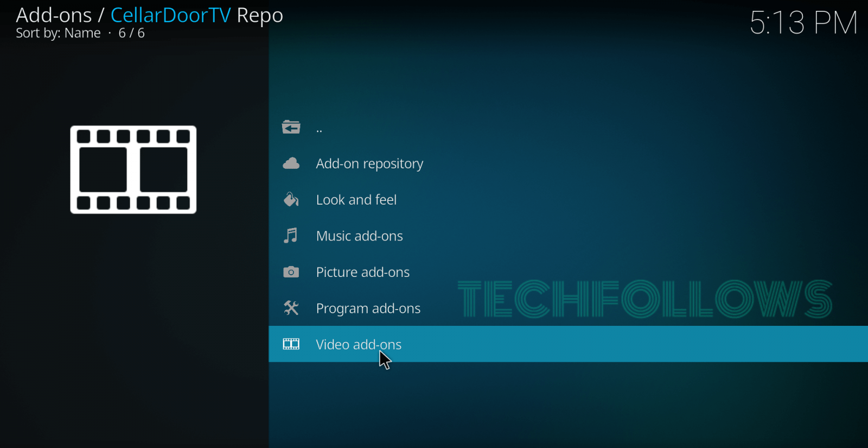This screenshot has height=448, width=868.
Task: Click the small film strip Video add-ons icon
Action: click(x=291, y=344)
